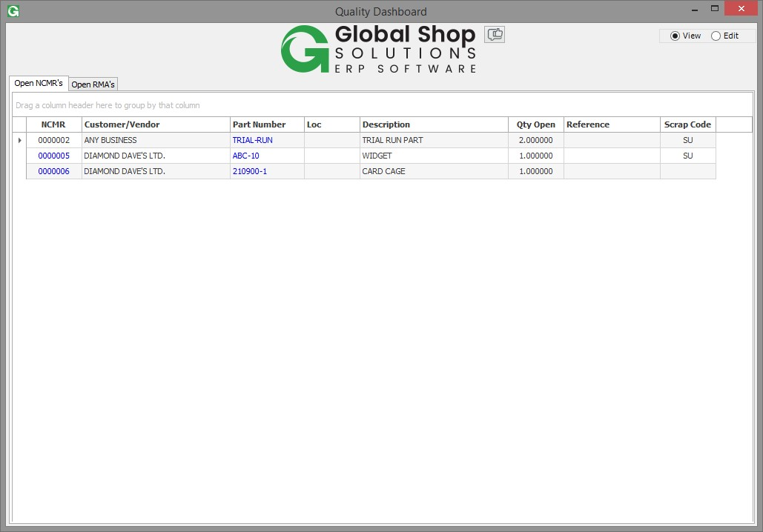Viewport: 763px width, 532px height.
Task: Sort by Part Number column header
Action: [267, 124]
